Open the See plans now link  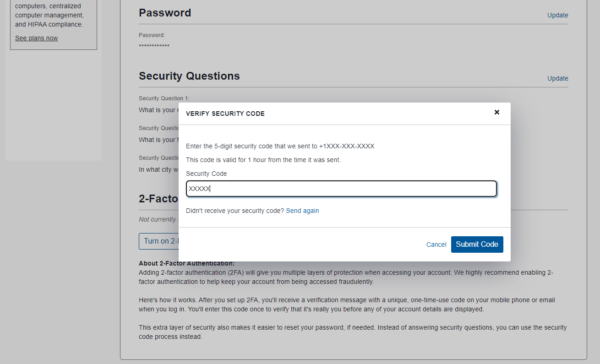(37, 38)
